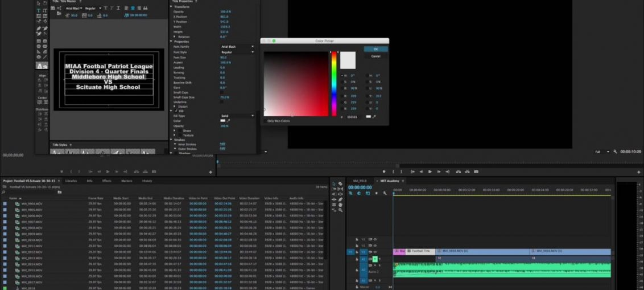This screenshot has width=644, height=290.
Task: Switch to the Effects tab
Action: point(107,181)
